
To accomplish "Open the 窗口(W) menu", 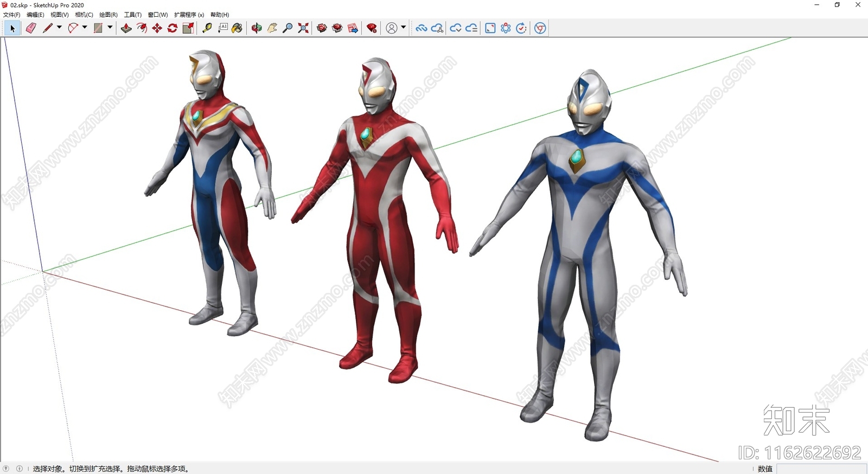I will tap(158, 15).
